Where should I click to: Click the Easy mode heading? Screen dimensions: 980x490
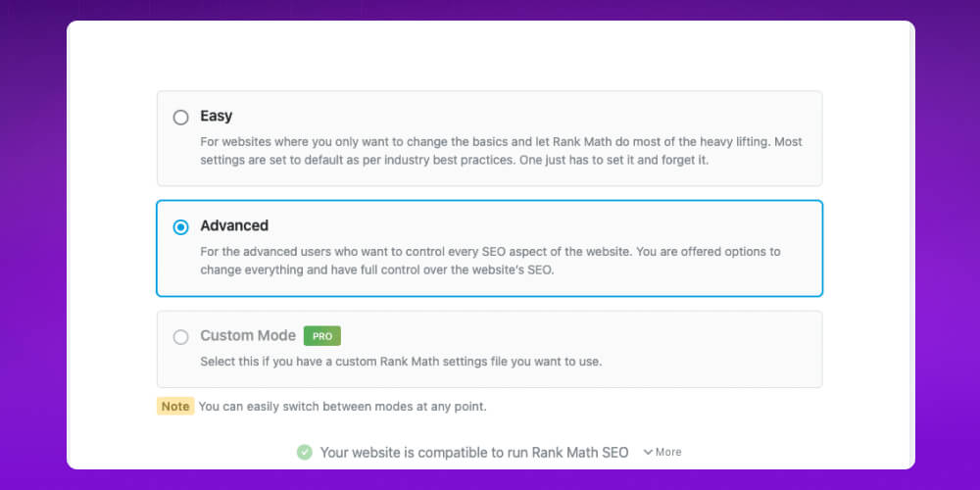click(x=217, y=116)
